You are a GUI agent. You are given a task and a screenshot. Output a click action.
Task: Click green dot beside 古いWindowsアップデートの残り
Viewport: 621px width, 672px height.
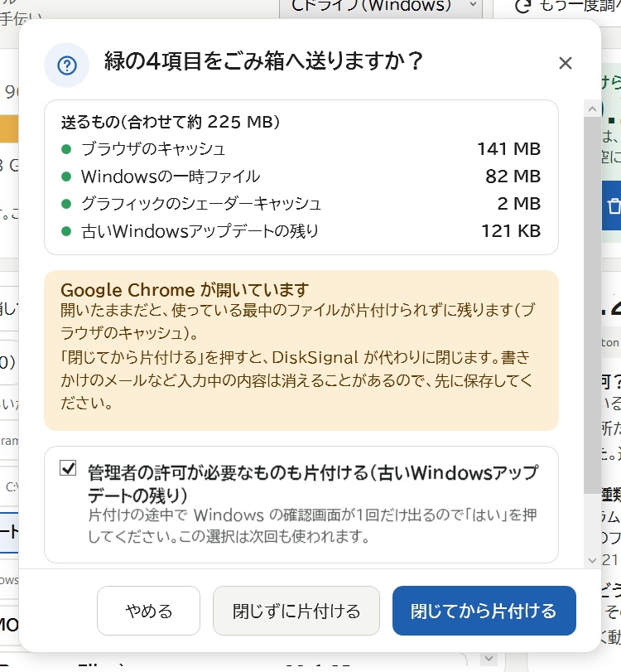(x=66, y=231)
